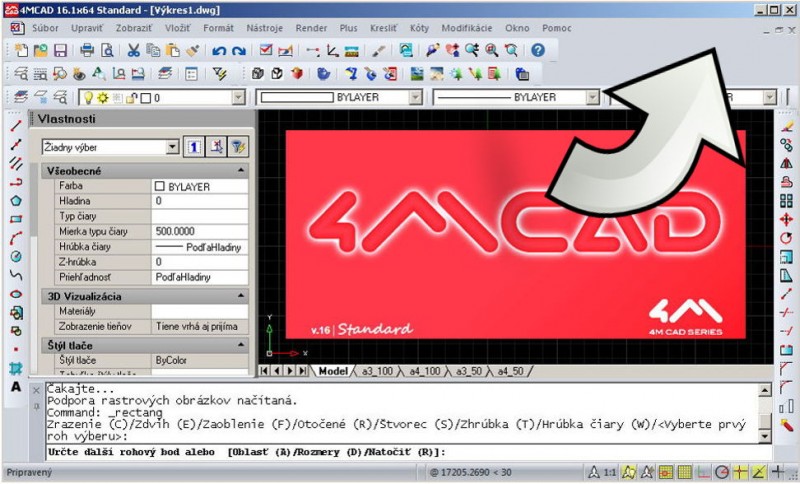
Task: Toggle Polar tracking in status bar
Action: 721,472
